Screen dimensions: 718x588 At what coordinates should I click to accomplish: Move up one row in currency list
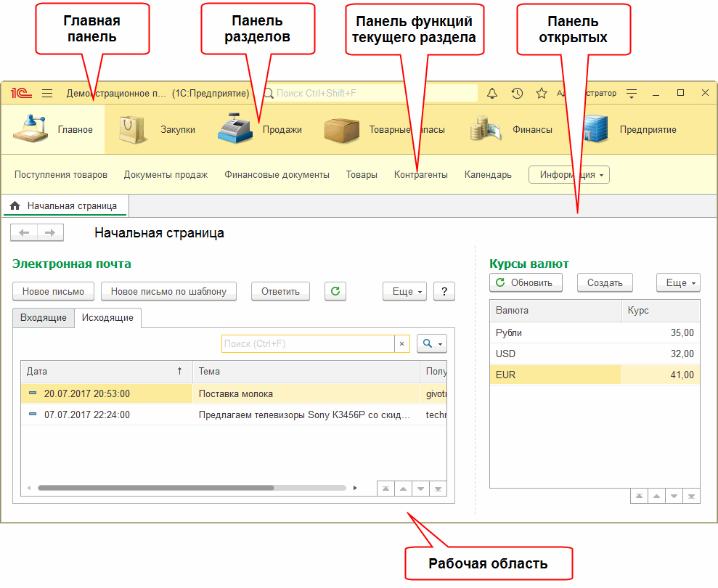pos(656,496)
